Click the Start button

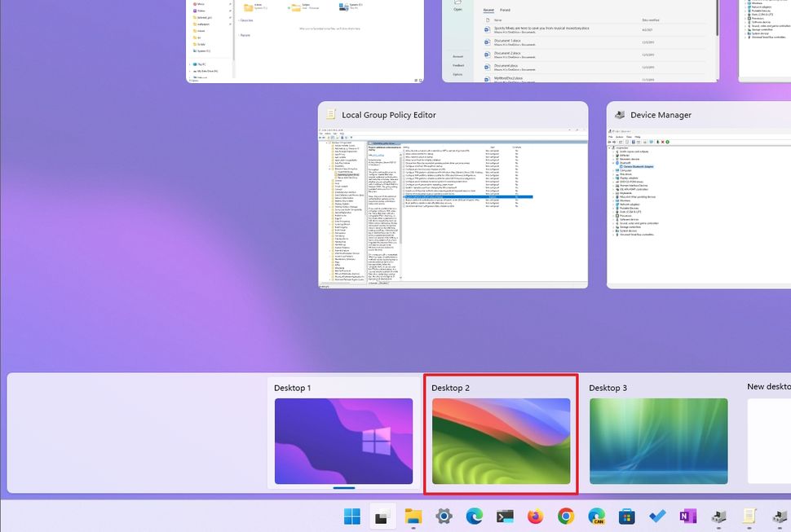coord(353,516)
